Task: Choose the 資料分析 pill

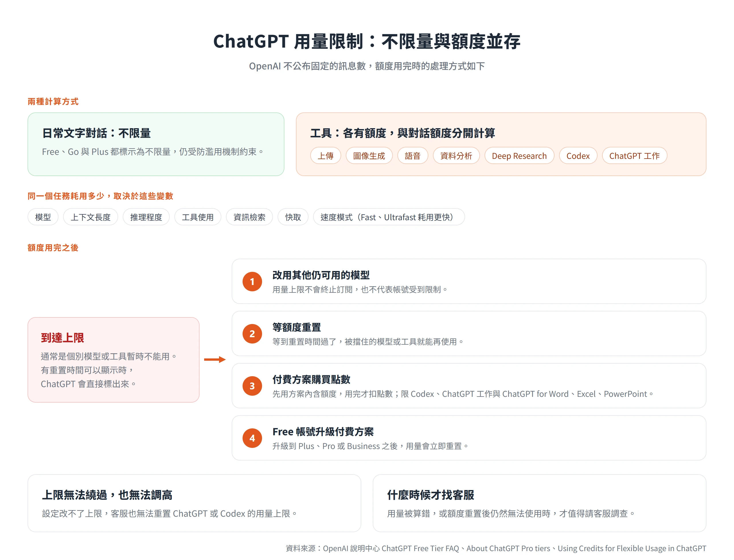Action: pyautogui.click(x=456, y=156)
